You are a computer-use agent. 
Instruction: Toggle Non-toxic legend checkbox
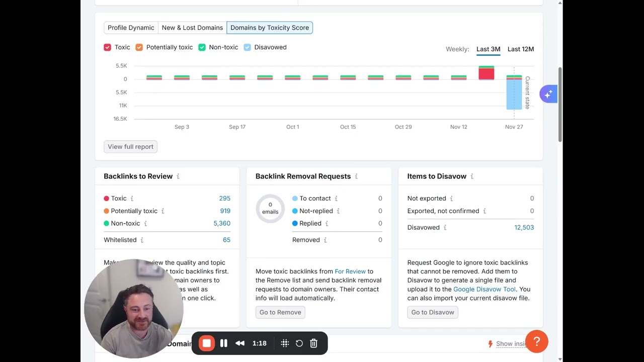(202, 47)
